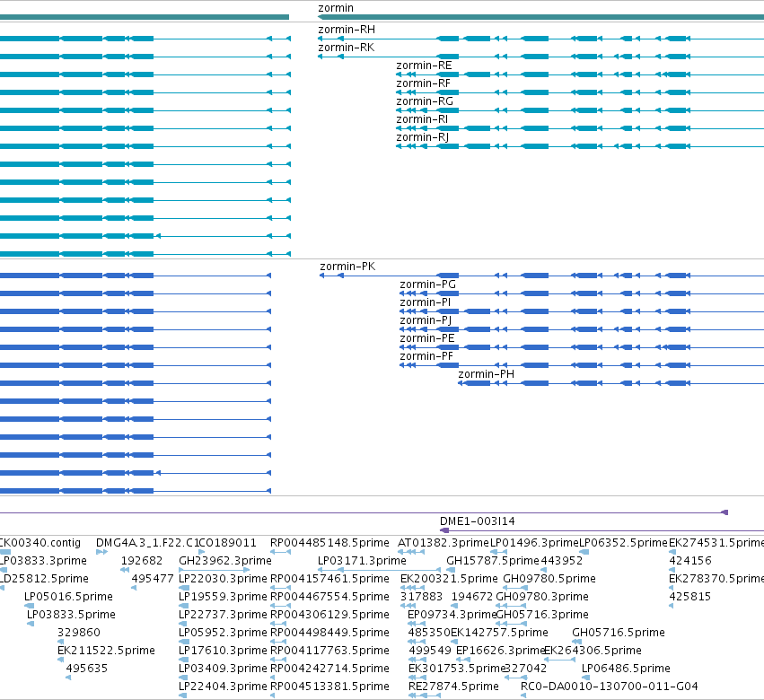Screen dimensions: 764x700
Task: Select the 194672 EST label
Action: [472, 597]
